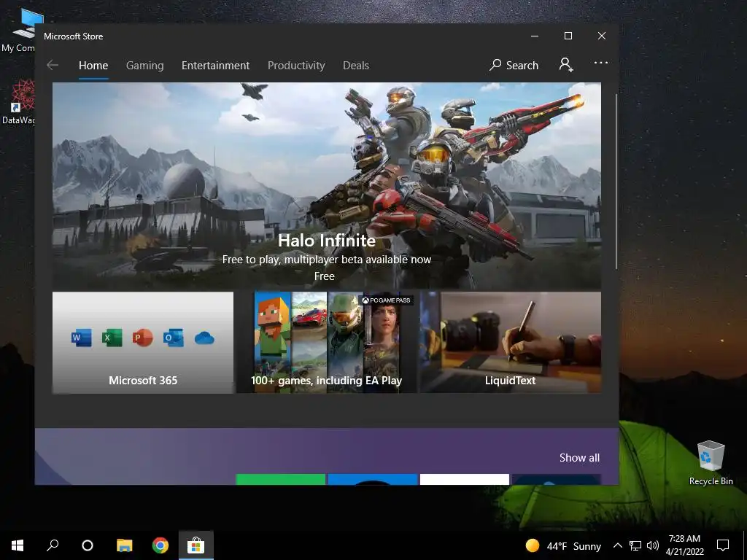Image resolution: width=747 pixels, height=560 pixels.
Task: Go to the Productivity tab
Action: point(296,65)
